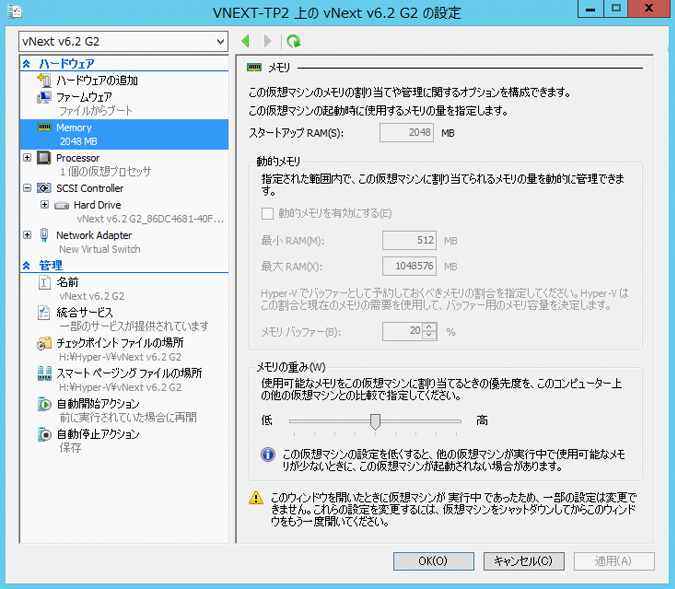The width and height of the screenshot is (675, 589).
Task: Click the yellow warning triangle icon
Action: (x=256, y=498)
